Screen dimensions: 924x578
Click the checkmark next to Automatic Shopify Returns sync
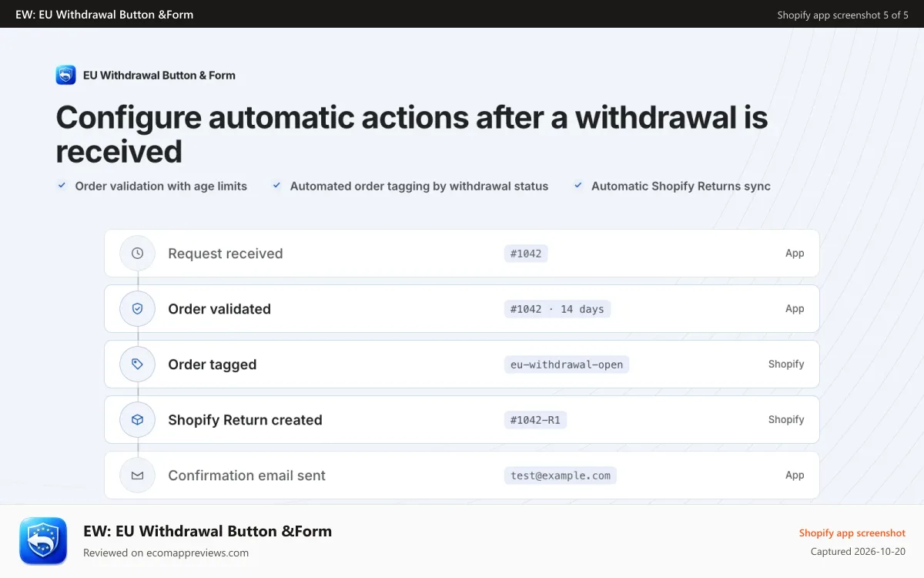pyautogui.click(x=577, y=185)
